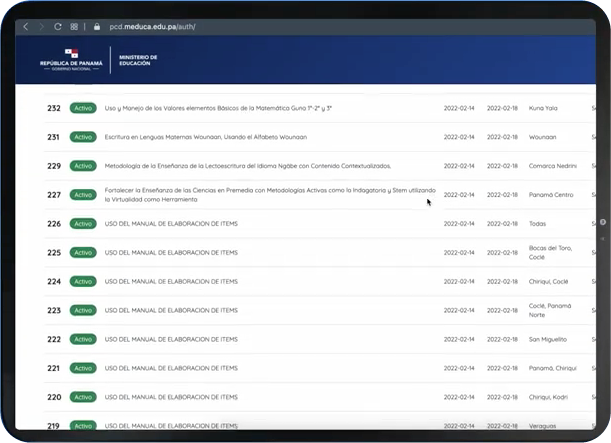The width and height of the screenshot is (611, 443).
Task: Open 'Escritura en Lenguas Maternas Wounaan' course
Action: (206, 137)
